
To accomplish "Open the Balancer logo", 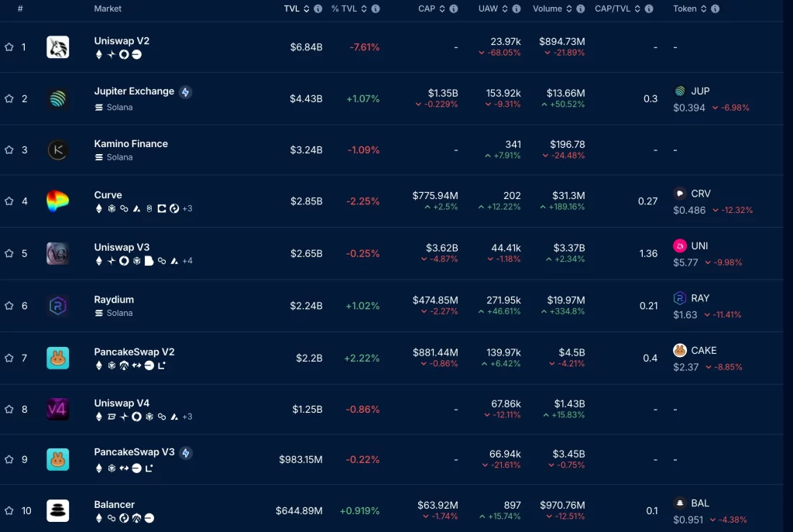I will point(57,511).
